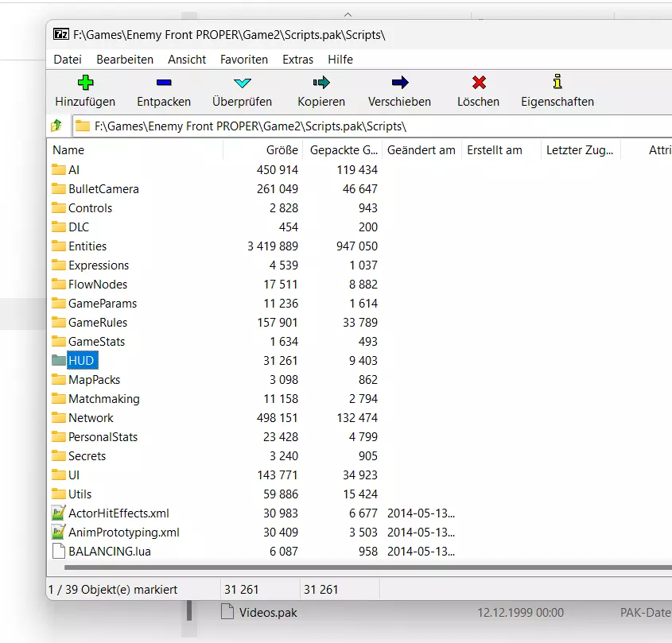The image size is (672, 643).
Task: Click the Hinzufügen green plus icon
Action: coord(85,82)
